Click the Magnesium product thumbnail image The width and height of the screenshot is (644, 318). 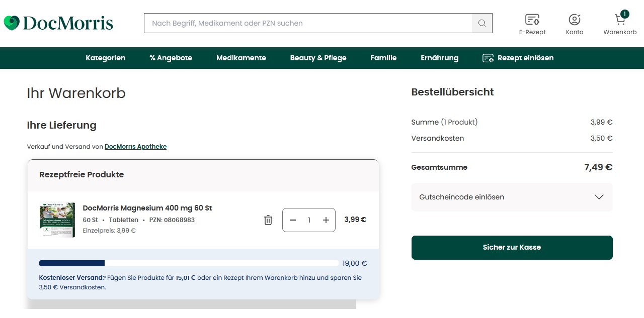pyautogui.click(x=57, y=220)
